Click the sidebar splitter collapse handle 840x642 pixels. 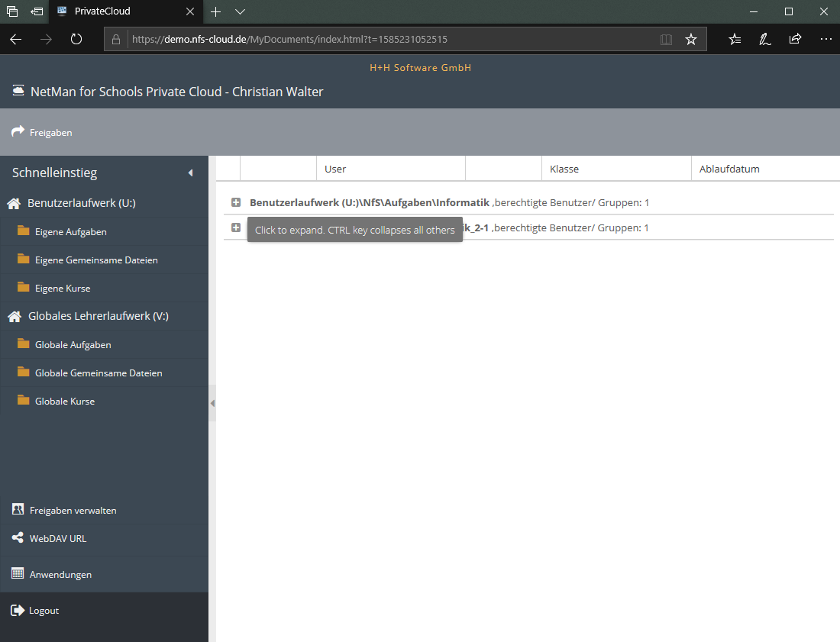tap(212, 403)
